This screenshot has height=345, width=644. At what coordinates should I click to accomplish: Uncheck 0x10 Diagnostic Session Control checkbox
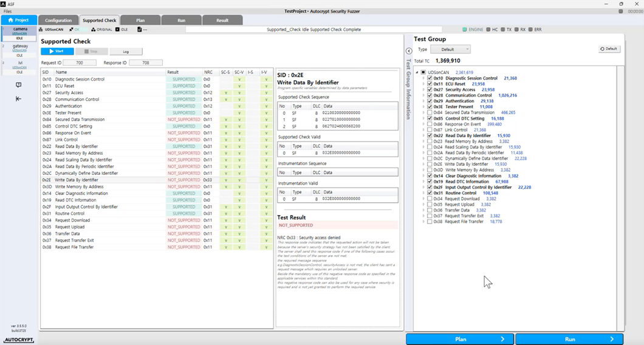(x=430, y=78)
